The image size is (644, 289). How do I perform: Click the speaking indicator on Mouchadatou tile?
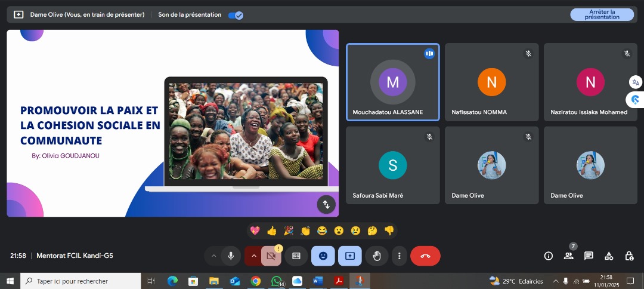(429, 54)
